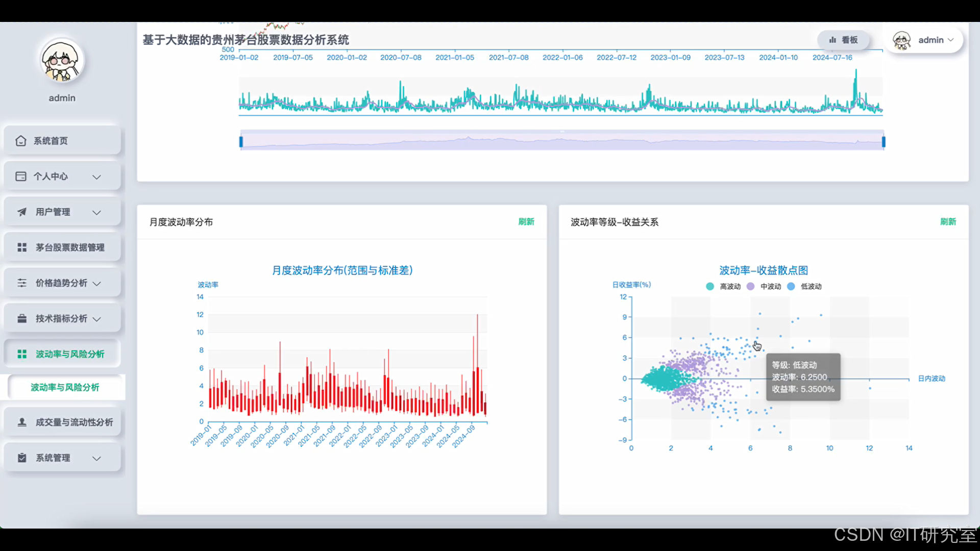Click the system title 基于大数据的贵州茅台股票数据分析系统
Image resolution: width=980 pixels, height=551 pixels.
point(246,40)
